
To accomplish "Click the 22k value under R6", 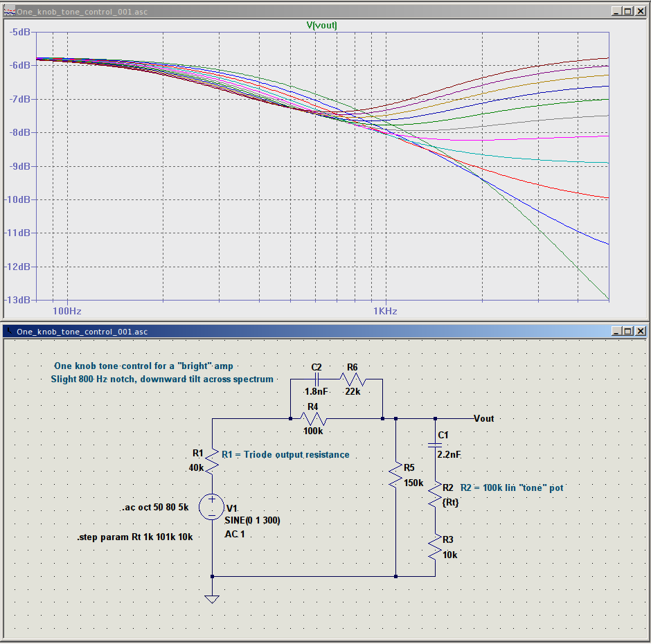I will (353, 391).
